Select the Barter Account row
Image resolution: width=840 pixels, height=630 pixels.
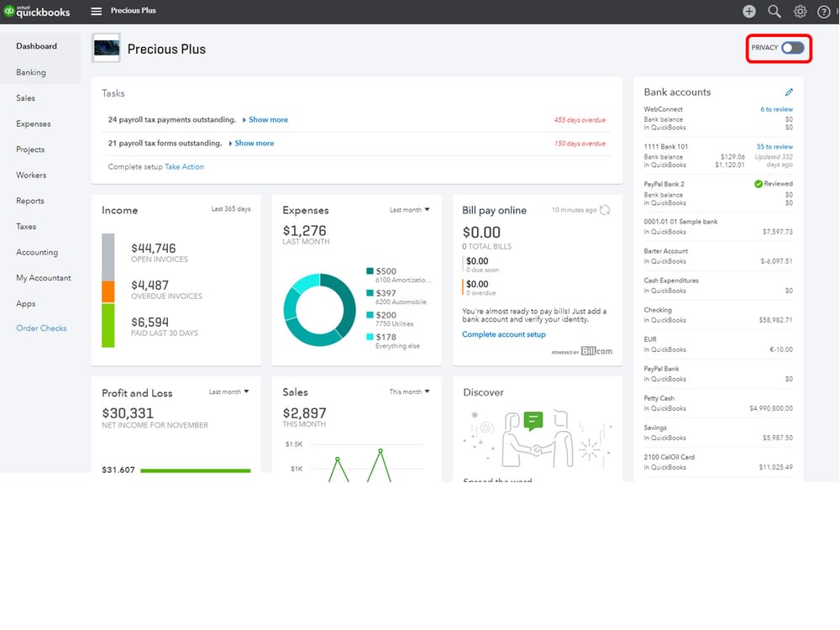[718, 256]
